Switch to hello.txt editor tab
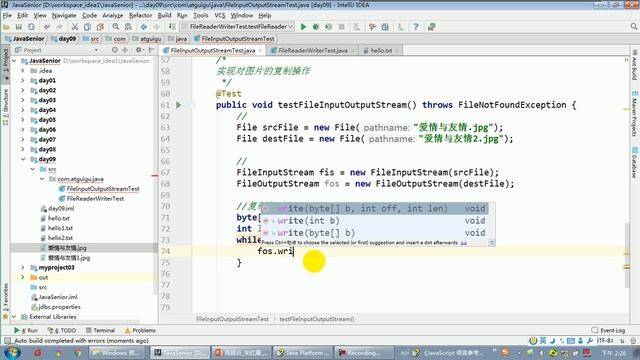640x360 pixels. (x=381, y=50)
